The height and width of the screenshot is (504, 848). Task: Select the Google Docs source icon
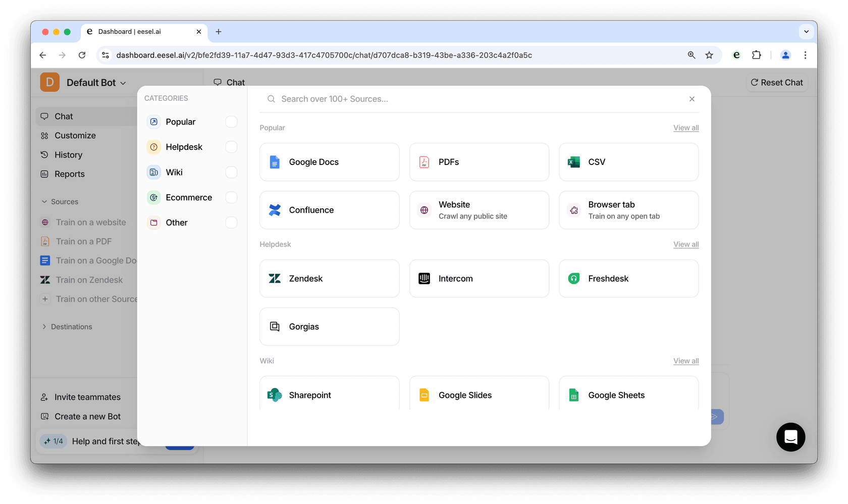[x=275, y=162]
